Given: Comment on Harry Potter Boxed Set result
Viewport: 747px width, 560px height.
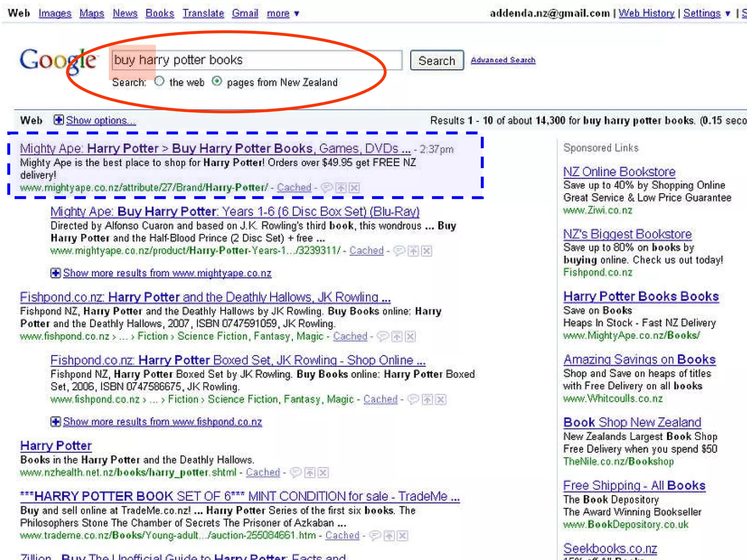Looking at the screenshot, I should pos(413,400).
